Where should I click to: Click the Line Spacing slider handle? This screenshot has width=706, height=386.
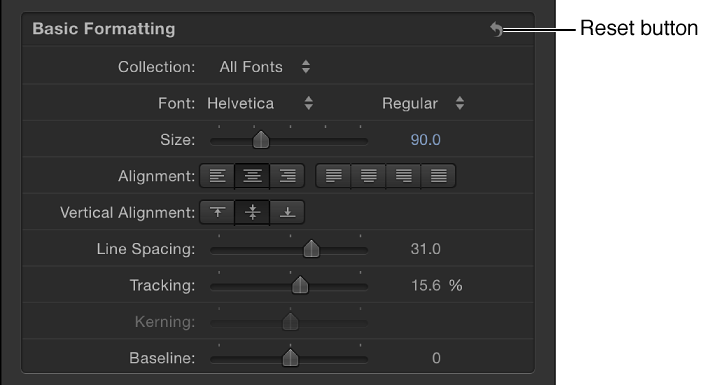tap(311, 249)
